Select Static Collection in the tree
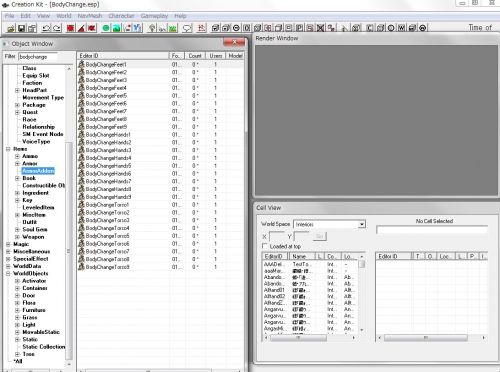 [44, 347]
